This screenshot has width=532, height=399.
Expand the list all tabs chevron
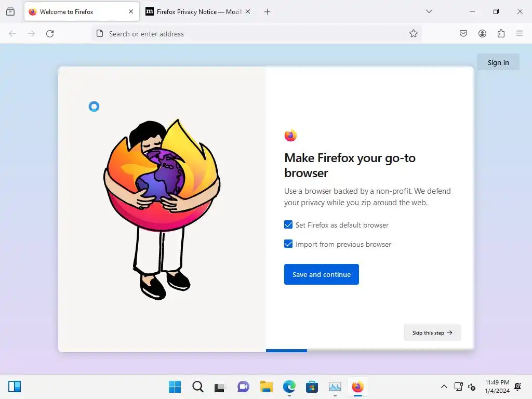click(429, 11)
